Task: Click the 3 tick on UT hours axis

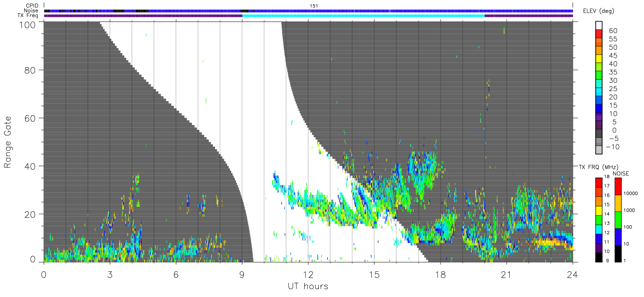Action: click(x=110, y=273)
